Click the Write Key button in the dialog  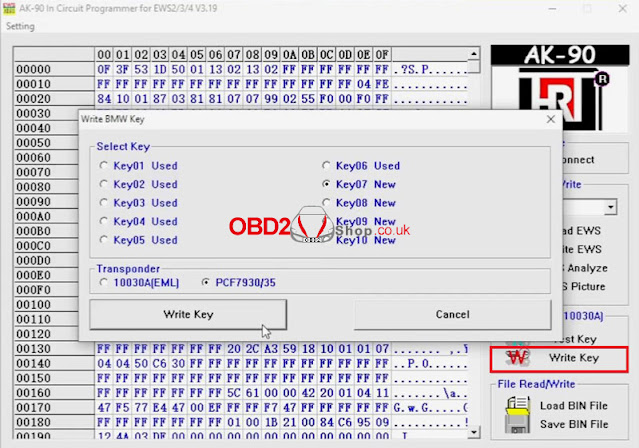coord(188,314)
